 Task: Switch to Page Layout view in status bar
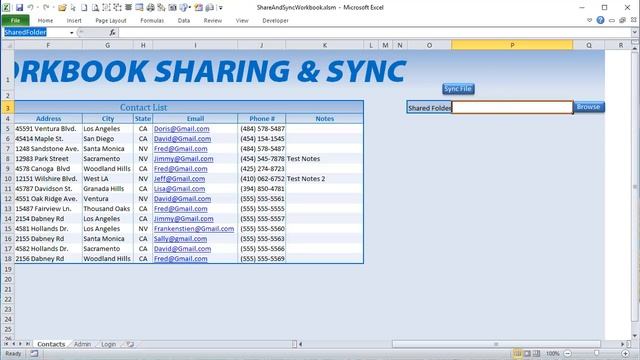pyautogui.click(x=527, y=353)
